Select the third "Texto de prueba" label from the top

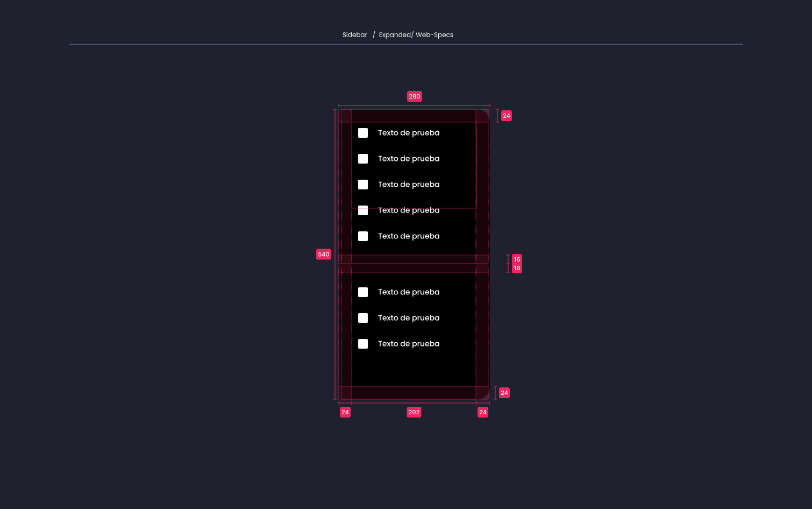tap(409, 185)
